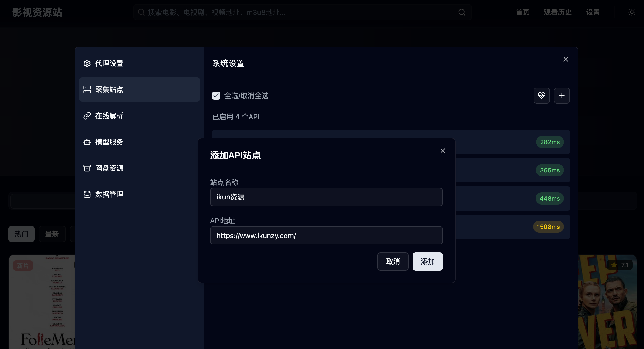Click the 282ms latency badge

(x=550, y=142)
